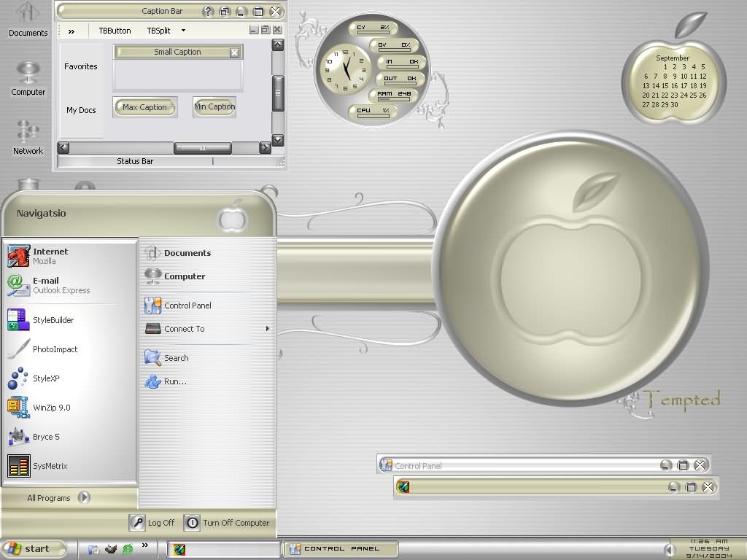Image resolution: width=747 pixels, height=560 pixels.
Task: Click the vertical scrollbar thumb
Action: tap(278, 93)
